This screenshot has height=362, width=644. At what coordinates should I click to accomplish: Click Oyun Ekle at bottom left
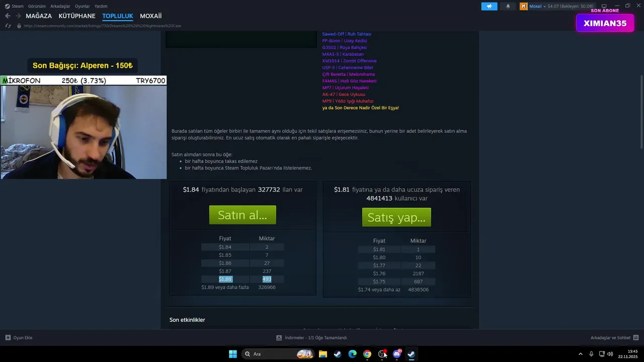[x=19, y=338]
